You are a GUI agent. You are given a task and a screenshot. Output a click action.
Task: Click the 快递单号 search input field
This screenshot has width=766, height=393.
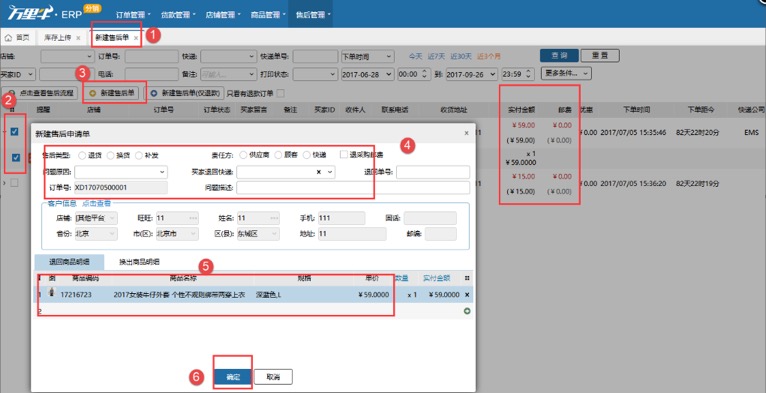pyautogui.click(x=315, y=57)
